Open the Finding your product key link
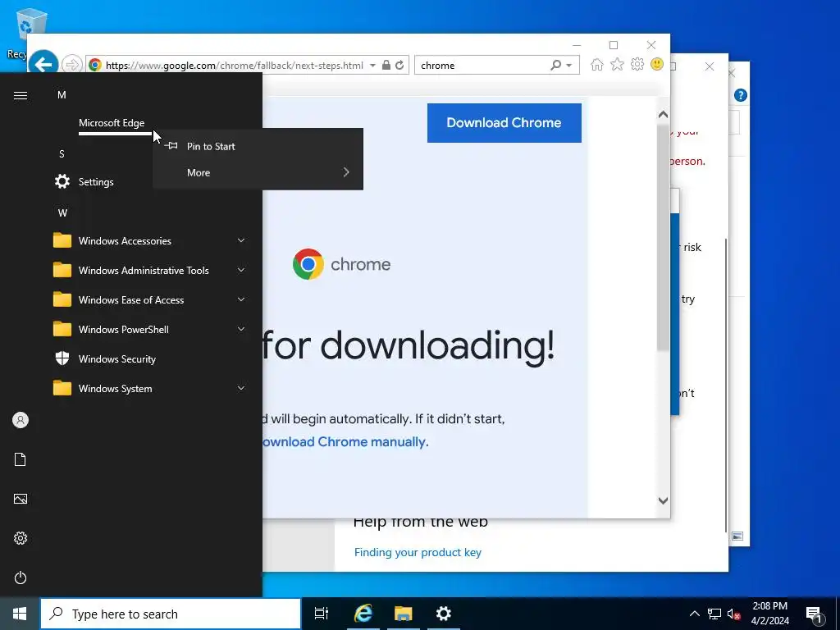 pos(418,552)
